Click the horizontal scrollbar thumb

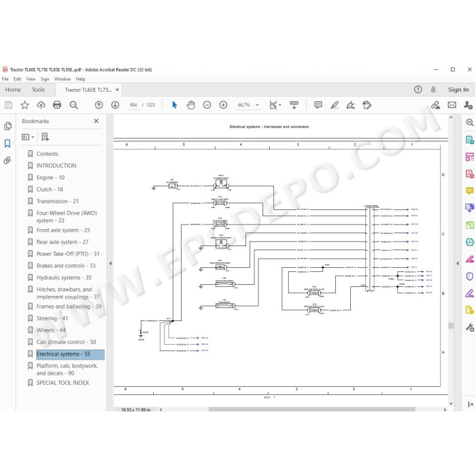point(311,409)
